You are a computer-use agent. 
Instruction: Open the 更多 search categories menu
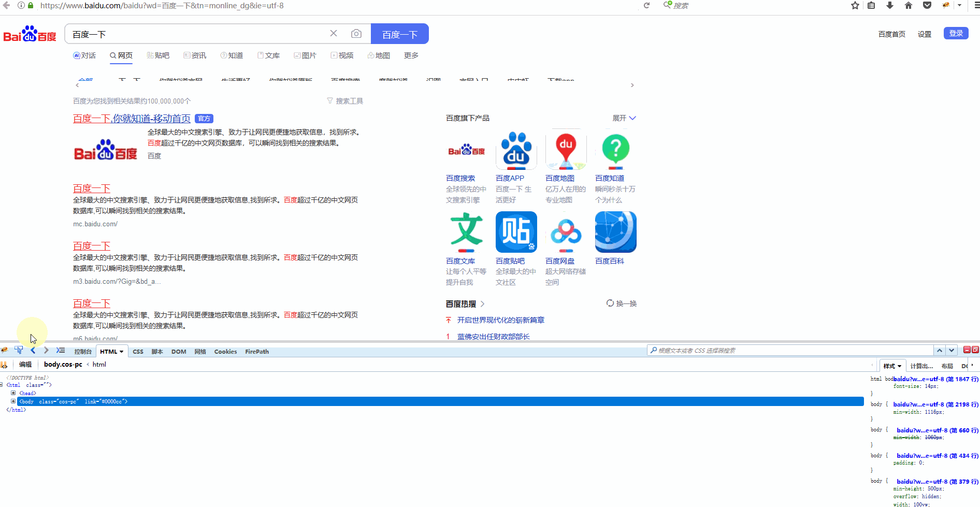coord(411,55)
